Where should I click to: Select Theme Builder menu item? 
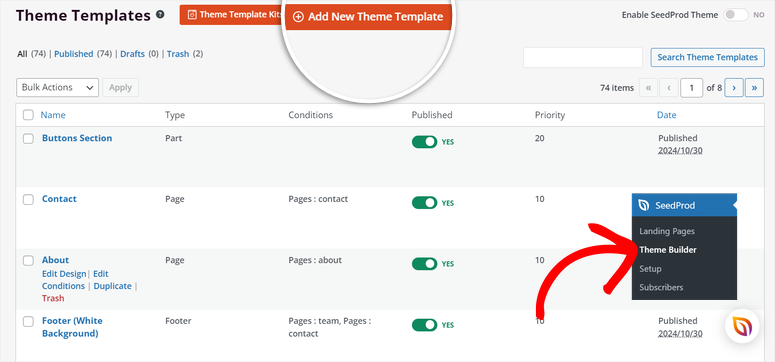(x=668, y=250)
